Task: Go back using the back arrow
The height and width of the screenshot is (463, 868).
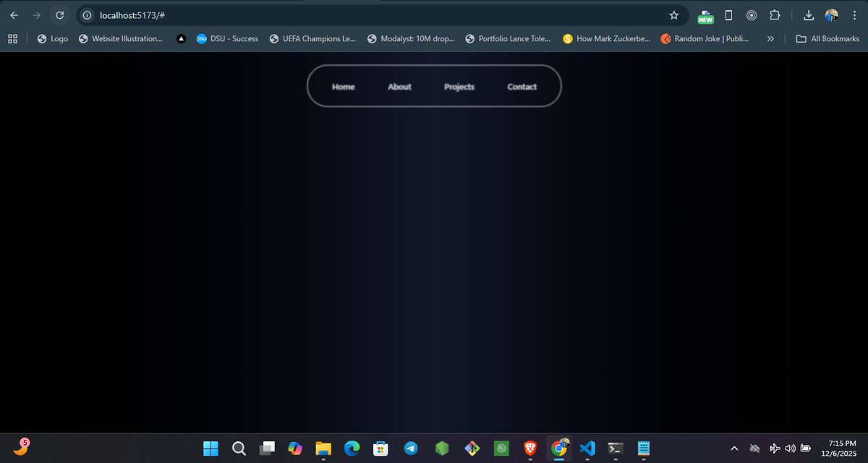Action: (14, 14)
